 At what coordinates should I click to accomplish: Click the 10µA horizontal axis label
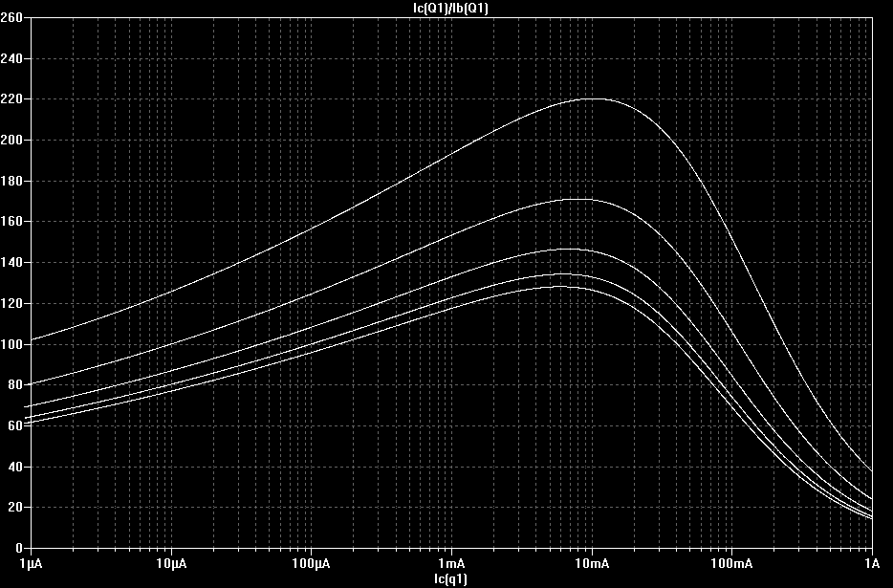click(x=171, y=563)
